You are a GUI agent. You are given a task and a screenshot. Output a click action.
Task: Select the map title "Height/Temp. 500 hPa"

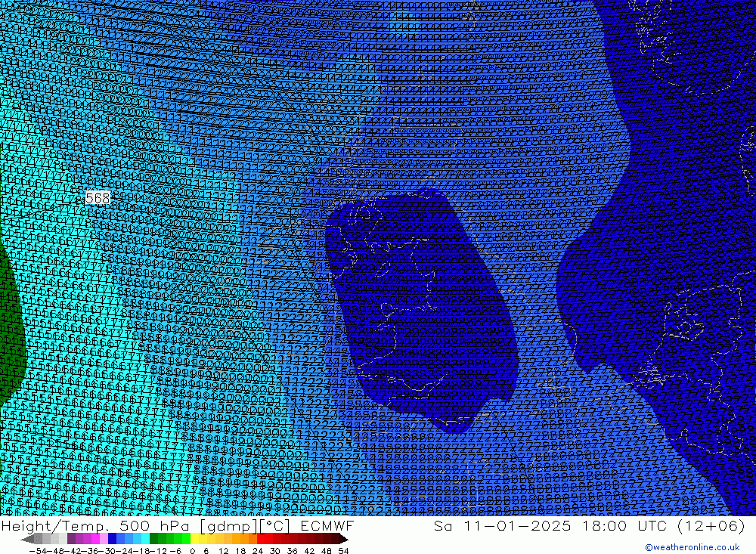pyautogui.click(x=97, y=525)
